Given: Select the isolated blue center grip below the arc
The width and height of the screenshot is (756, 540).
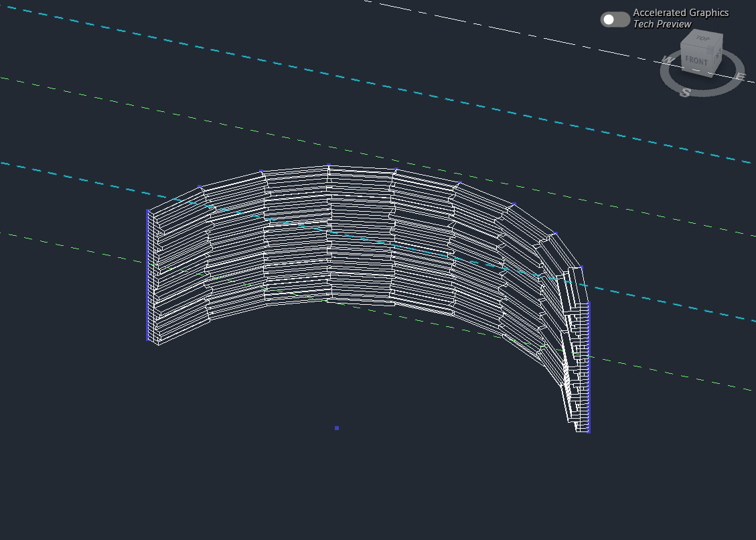Looking at the screenshot, I should tap(337, 428).
